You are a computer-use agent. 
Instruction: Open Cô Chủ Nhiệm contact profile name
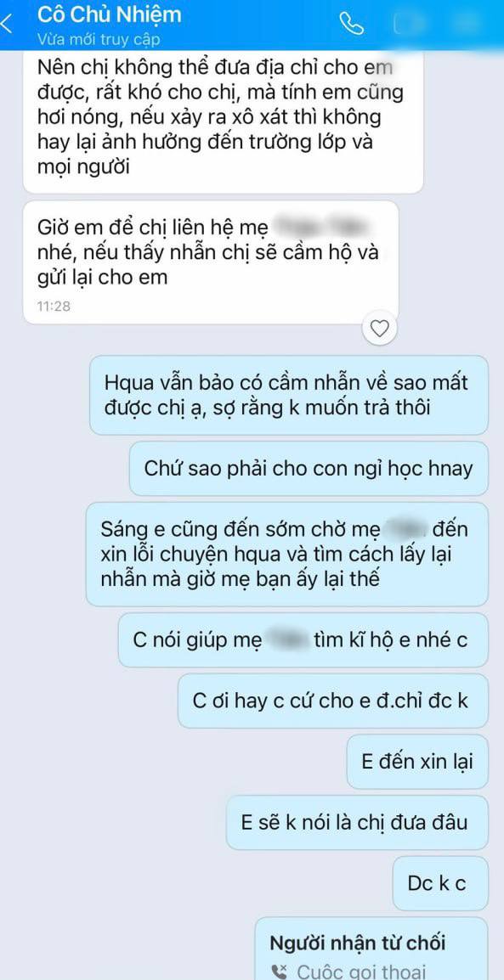pyautogui.click(x=109, y=14)
